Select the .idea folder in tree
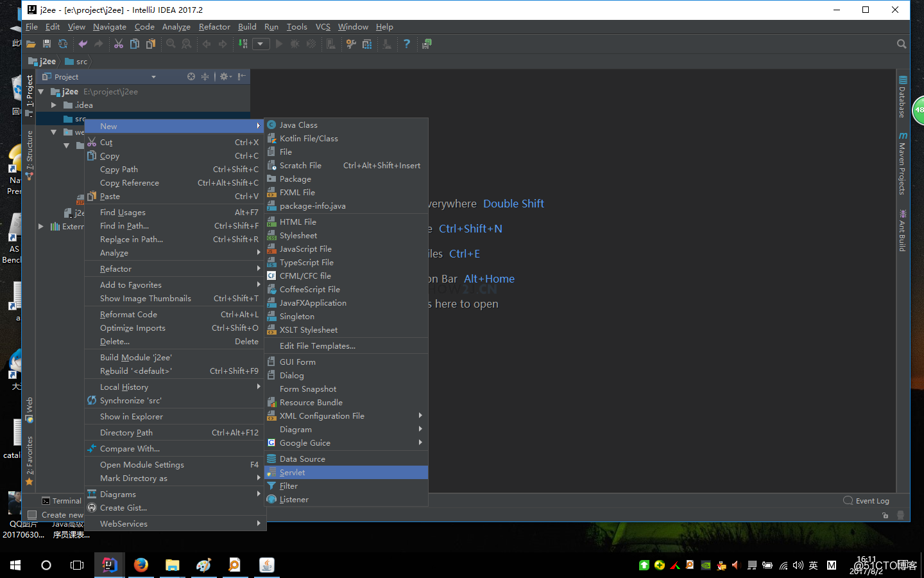Screen dimensions: 924x578 coord(83,105)
